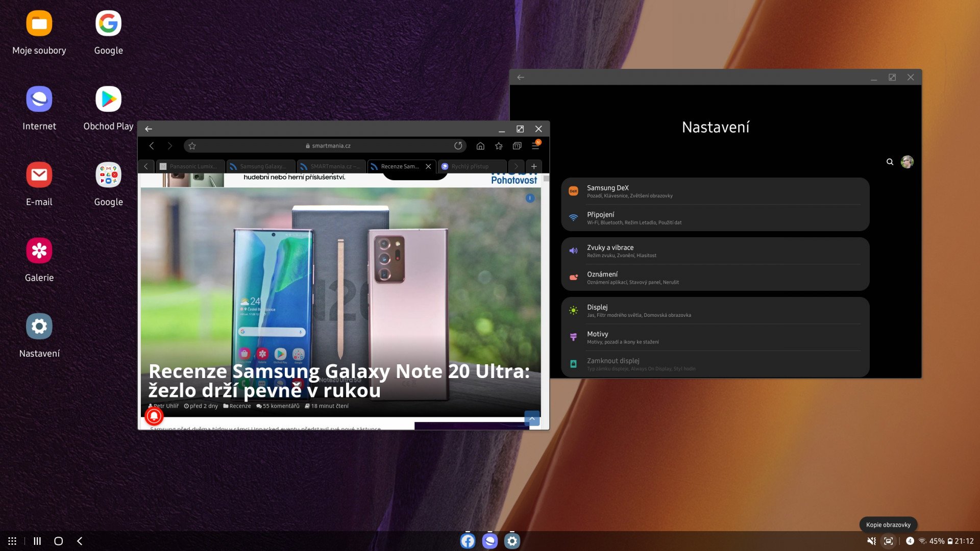
Task: Go to browser home page
Action: point(480,146)
